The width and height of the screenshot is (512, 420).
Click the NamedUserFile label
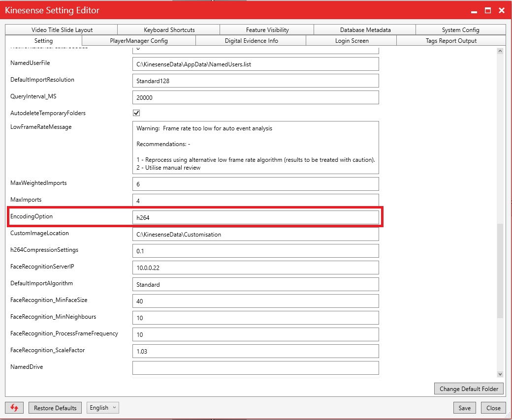[x=30, y=63]
